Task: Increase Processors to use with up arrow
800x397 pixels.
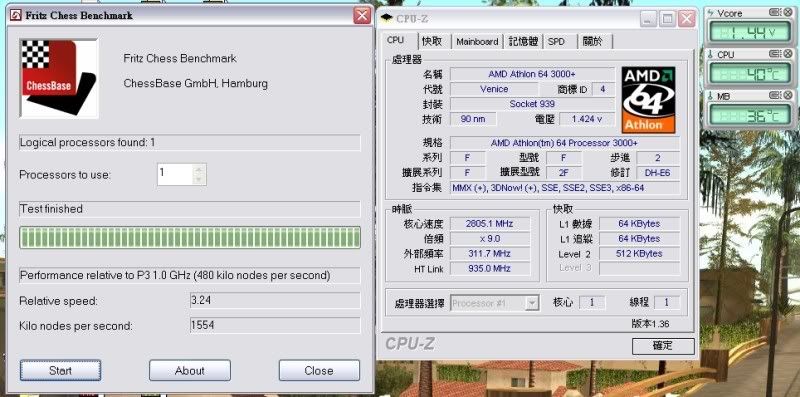Action: click(199, 169)
